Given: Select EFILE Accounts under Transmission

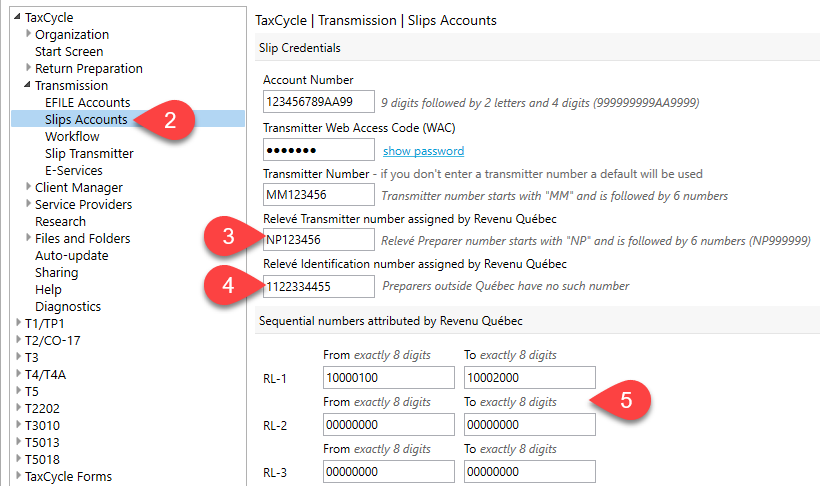Looking at the screenshot, I should tap(87, 102).
